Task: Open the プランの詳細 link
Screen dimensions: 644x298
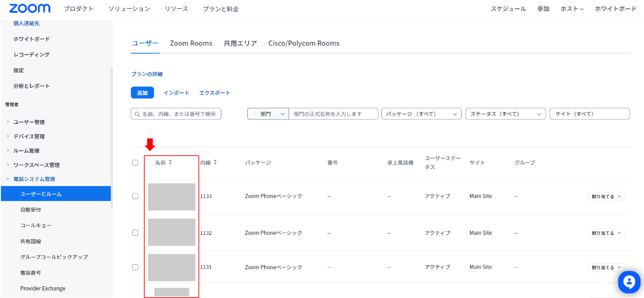Action: coord(147,74)
